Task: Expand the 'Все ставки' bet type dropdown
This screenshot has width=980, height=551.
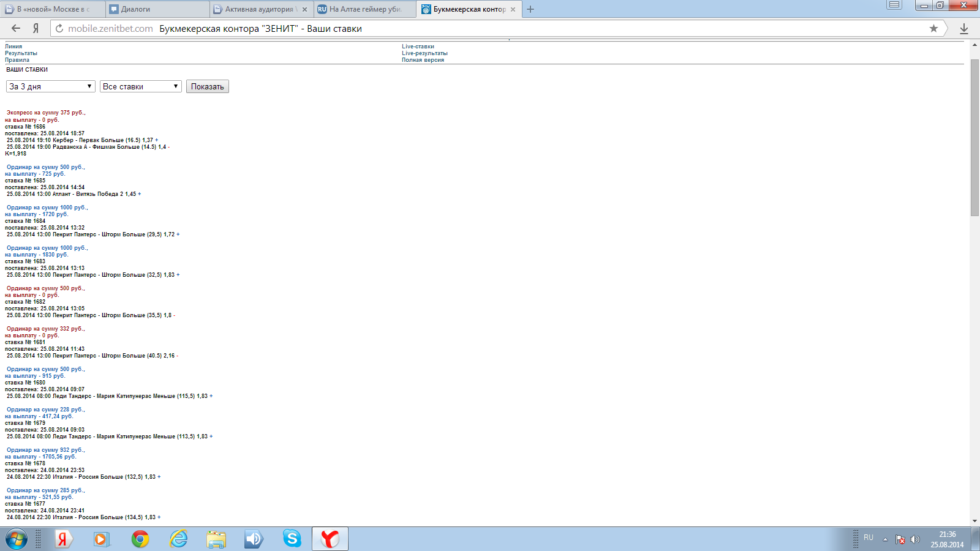Action: [141, 86]
